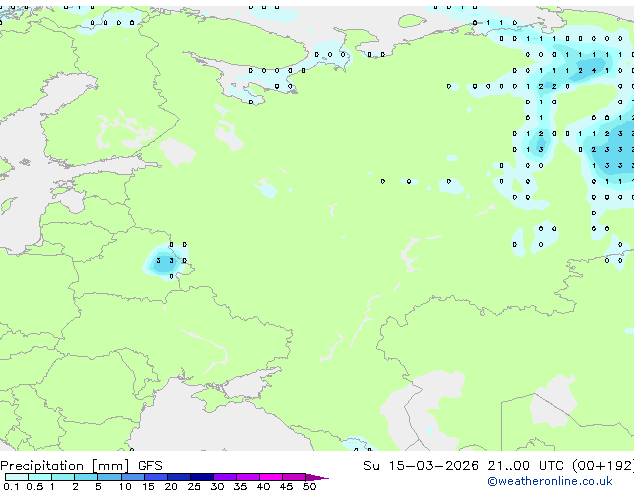Click the '40' legend scale label
The width and height of the screenshot is (634, 490).
[x=263, y=486]
